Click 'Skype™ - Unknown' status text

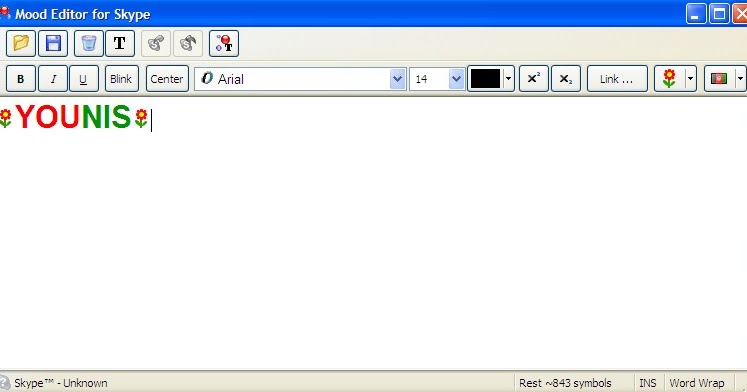(61, 383)
